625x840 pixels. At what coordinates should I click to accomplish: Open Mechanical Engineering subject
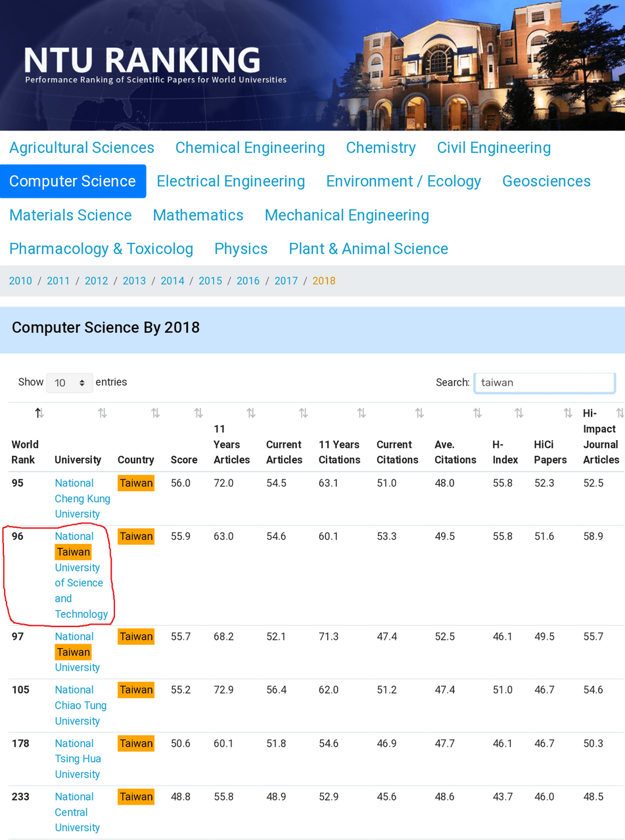pyautogui.click(x=346, y=215)
